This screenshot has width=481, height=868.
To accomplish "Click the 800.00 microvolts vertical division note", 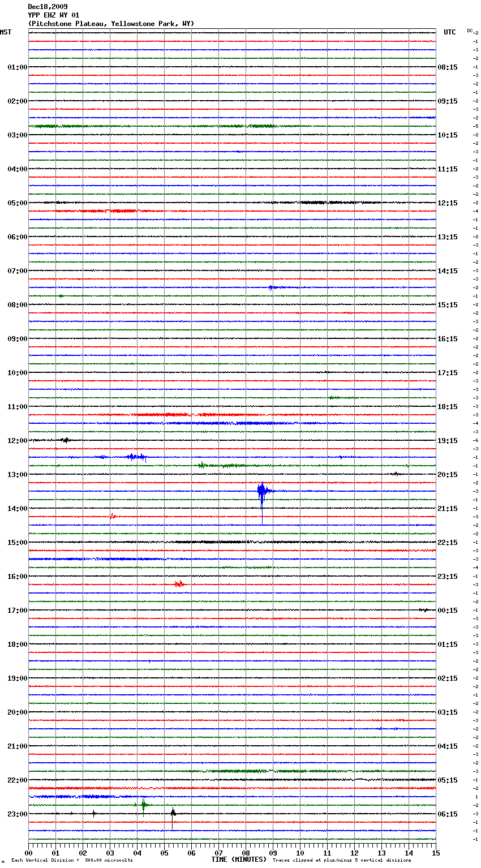I will (72, 861).
